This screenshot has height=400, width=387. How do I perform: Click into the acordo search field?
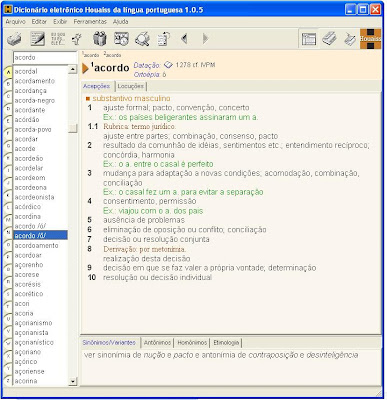tap(45, 57)
